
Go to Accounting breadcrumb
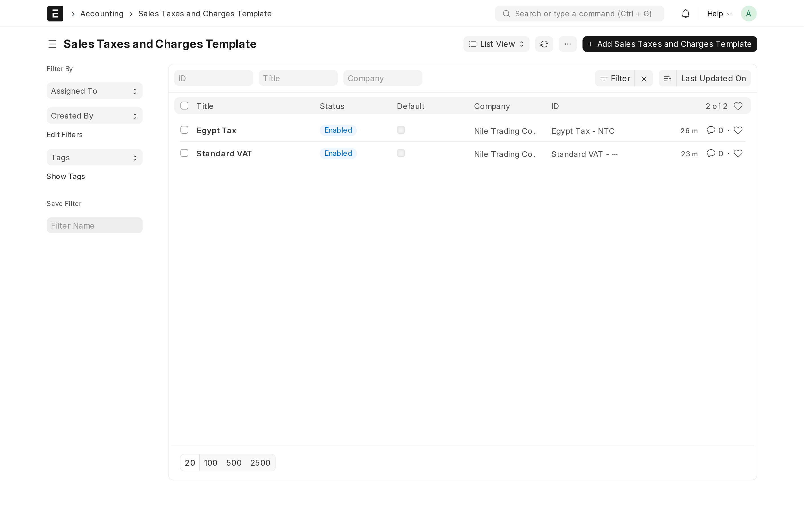point(102,14)
